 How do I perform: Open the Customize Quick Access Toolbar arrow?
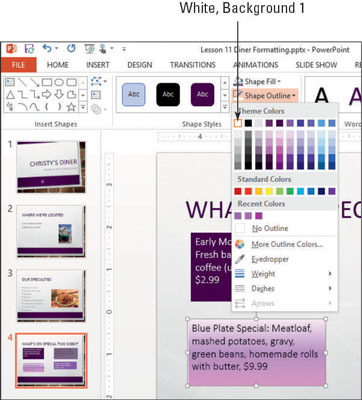pos(124,49)
